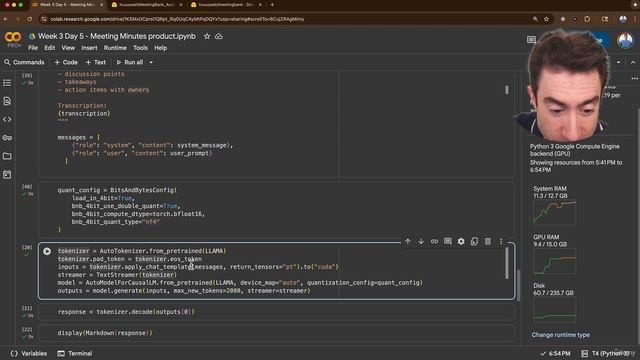Screen dimensions: 640x360
Task: Go back in the browser
Action: click(x=6, y=19)
